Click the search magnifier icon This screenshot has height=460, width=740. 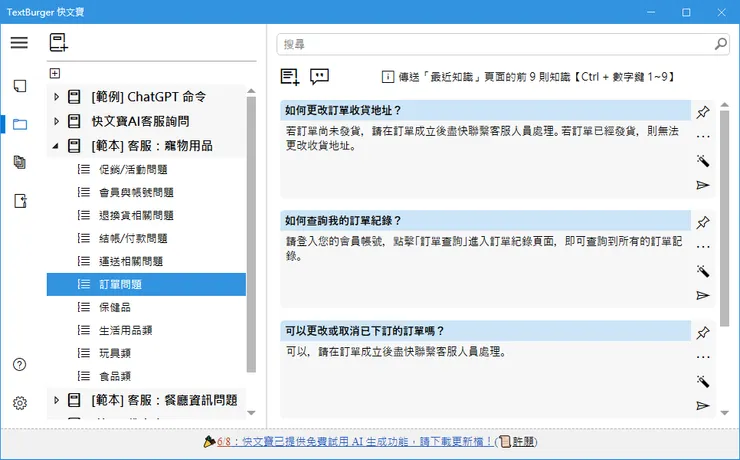[x=721, y=44]
